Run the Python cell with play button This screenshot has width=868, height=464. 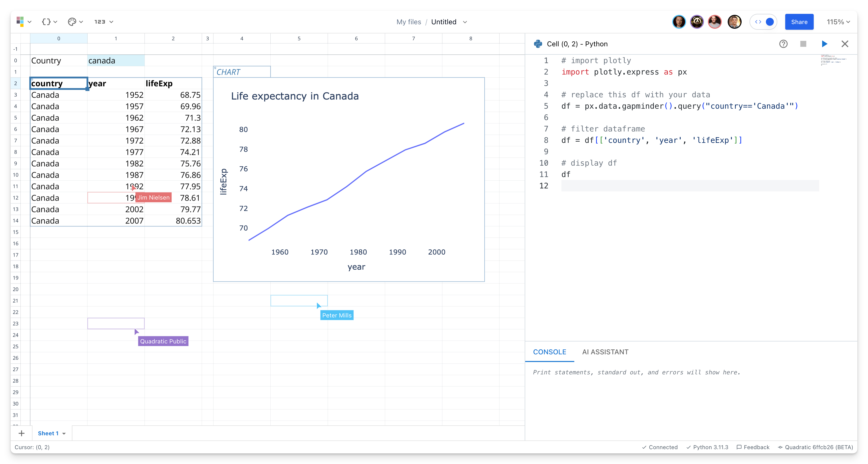pyautogui.click(x=824, y=44)
